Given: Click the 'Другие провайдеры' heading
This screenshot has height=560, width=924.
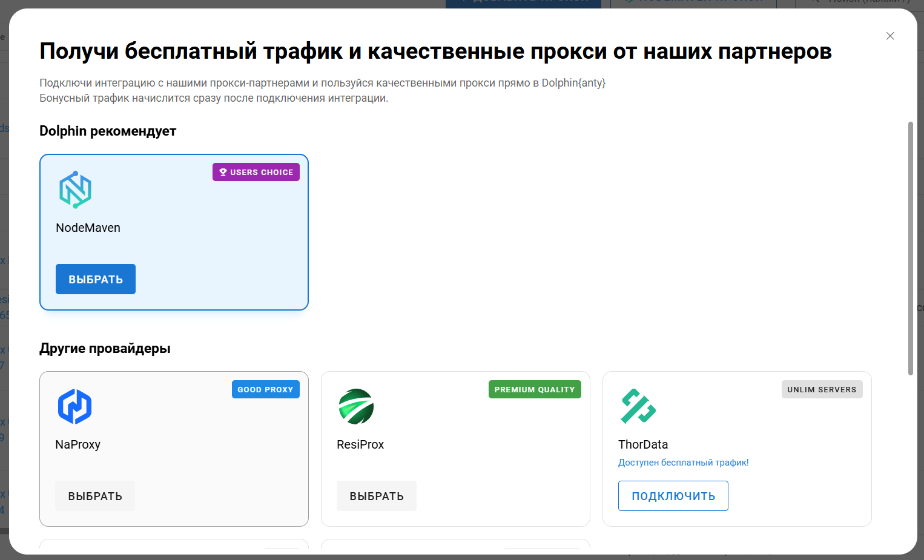Looking at the screenshot, I should click(x=105, y=349).
